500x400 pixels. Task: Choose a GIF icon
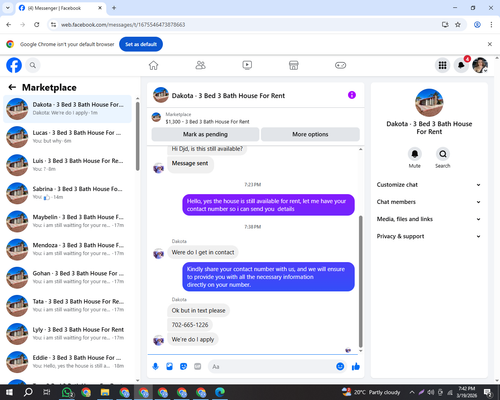(198, 367)
